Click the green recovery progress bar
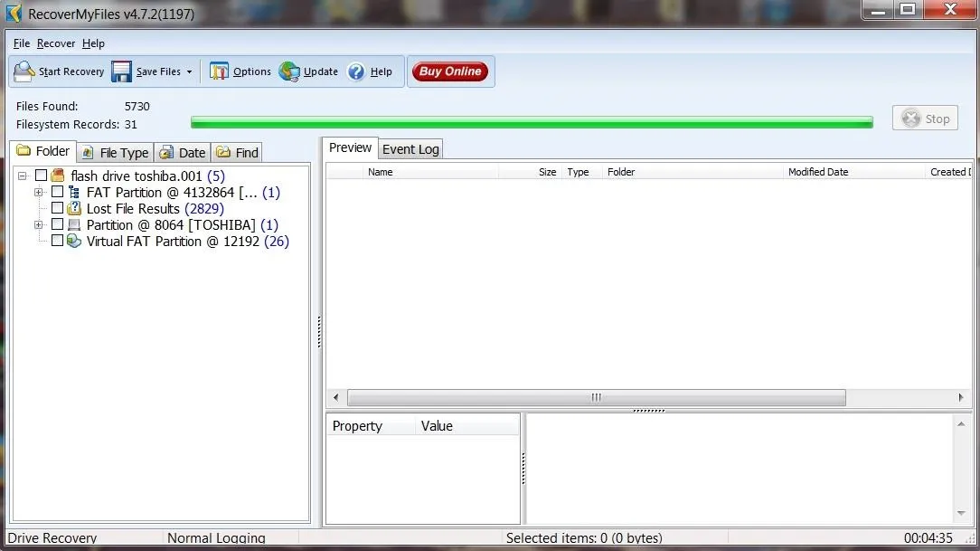The height and width of the screenshot is (551, 980). point(532,122)
